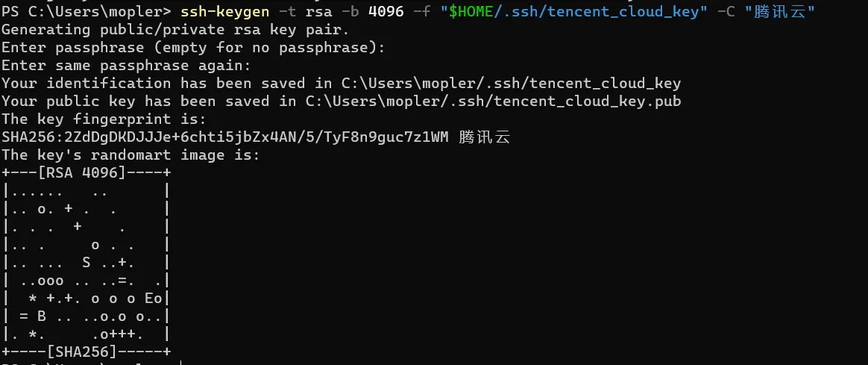This screenshot has width=868, height=365.
Task: Click the SHA256 fingerprint hash string
Action: coord(224,137)
